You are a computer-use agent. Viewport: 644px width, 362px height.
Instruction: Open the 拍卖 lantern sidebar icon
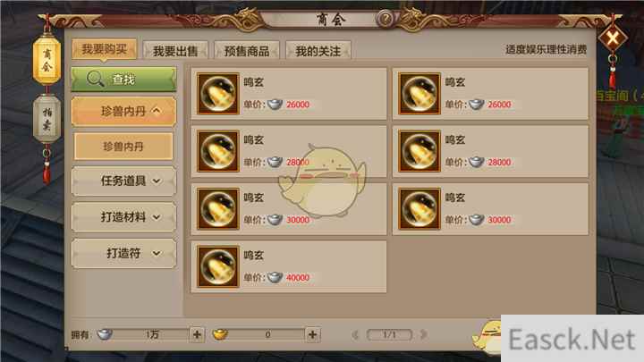click(x=47, y=119)
